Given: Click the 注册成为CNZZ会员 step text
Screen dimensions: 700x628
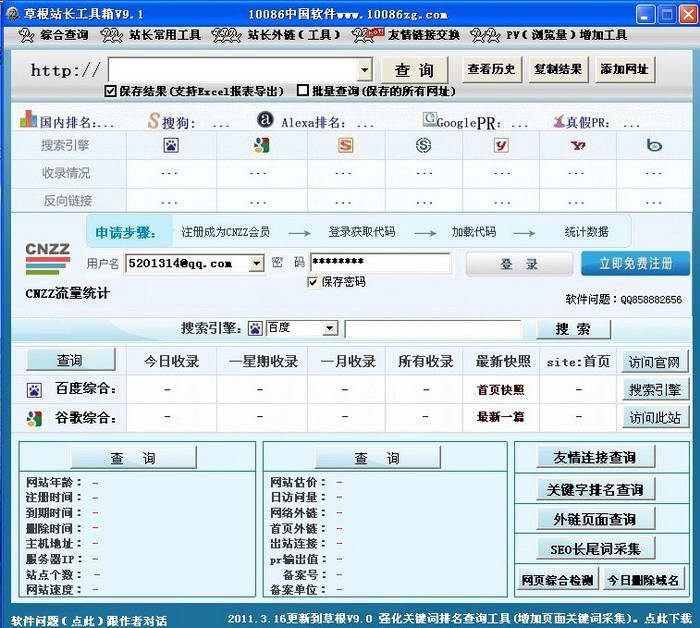Looking at the screenshot, I should tap(225, 232).
